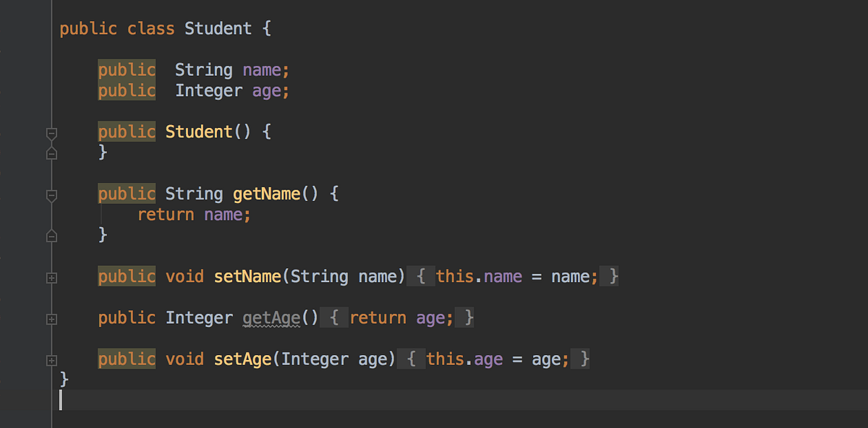Click the 'setName' method name
Screen dimensions: 868x428
(x=247, y=276)
